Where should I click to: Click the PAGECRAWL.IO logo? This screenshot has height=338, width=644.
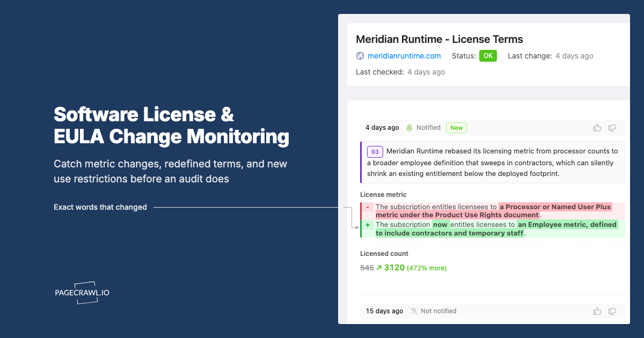[82, 293]
